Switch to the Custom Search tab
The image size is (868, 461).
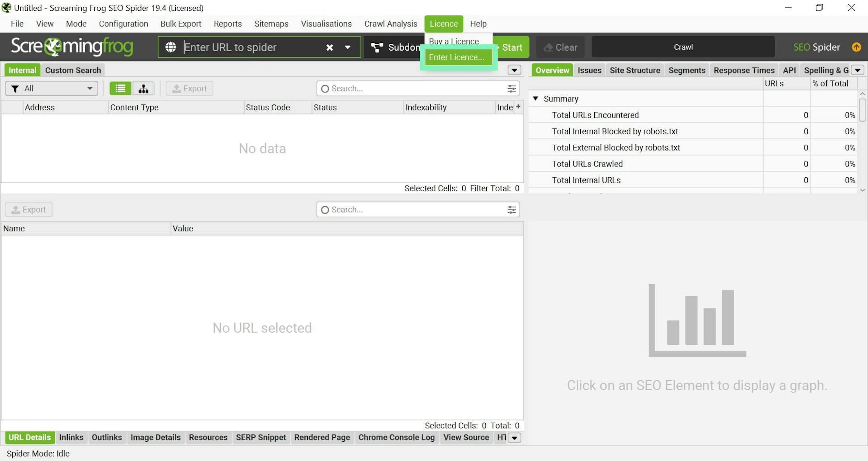pos(73,70)
